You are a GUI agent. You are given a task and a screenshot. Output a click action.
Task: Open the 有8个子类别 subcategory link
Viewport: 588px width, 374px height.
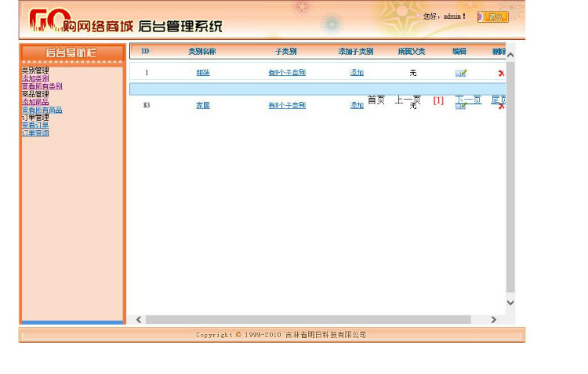pyautogui.click(x=287, y=105)
